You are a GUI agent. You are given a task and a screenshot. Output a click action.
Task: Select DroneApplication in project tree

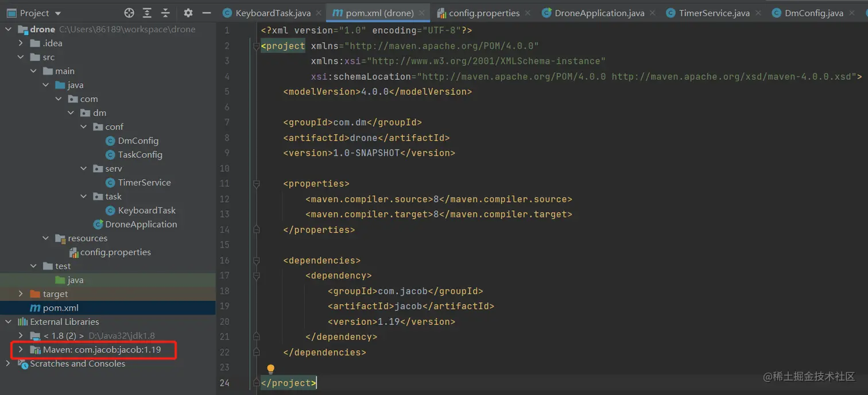point(135,224)
